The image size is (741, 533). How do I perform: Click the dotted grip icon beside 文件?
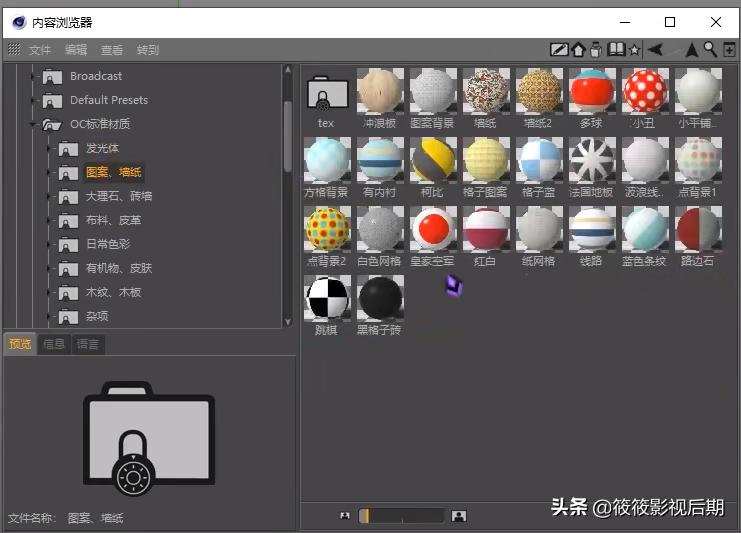click(x=14, y=49)
